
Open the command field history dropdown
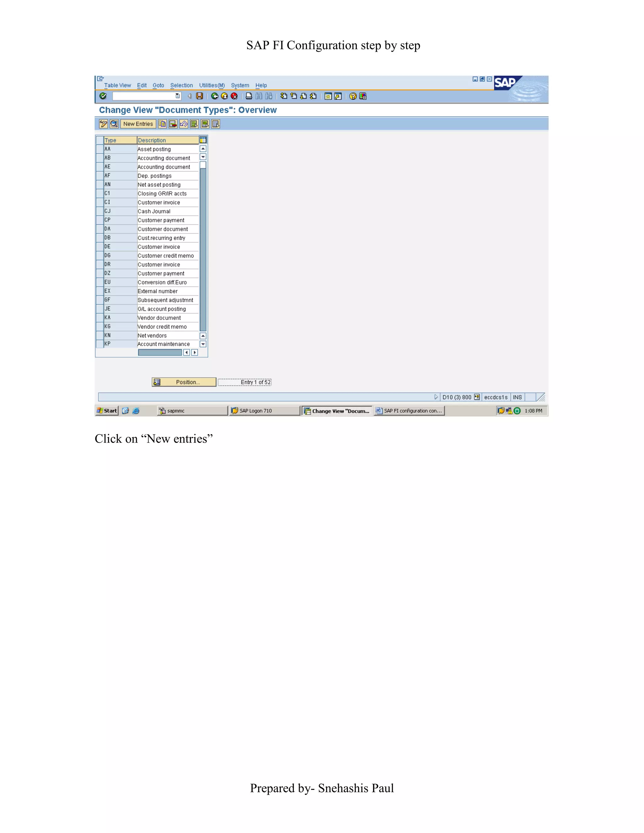pyautogui.click(x=177, y=96)
